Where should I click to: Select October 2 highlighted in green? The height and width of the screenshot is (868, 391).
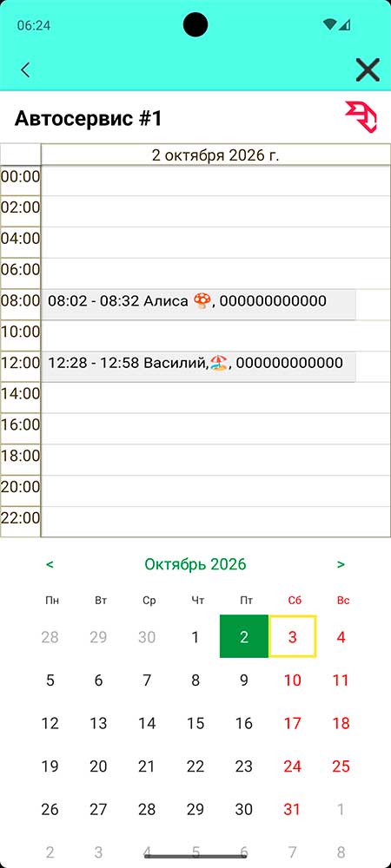click(x=243, y=637)
